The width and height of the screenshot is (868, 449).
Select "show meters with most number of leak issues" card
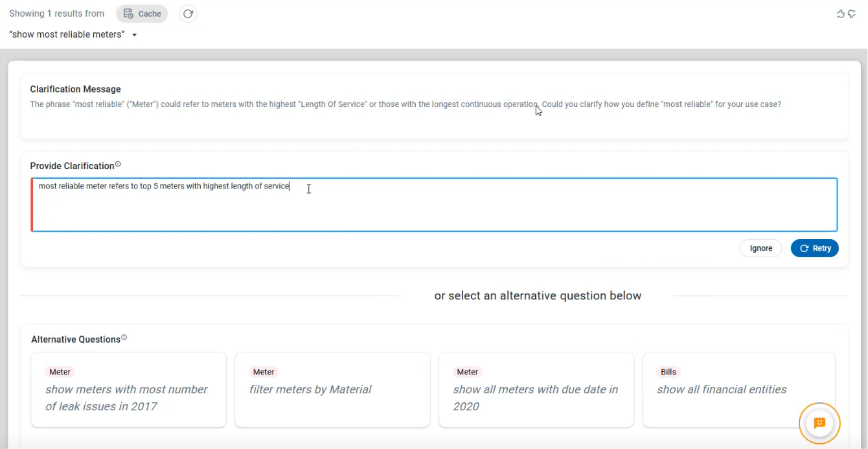click(x=128, y=397)
